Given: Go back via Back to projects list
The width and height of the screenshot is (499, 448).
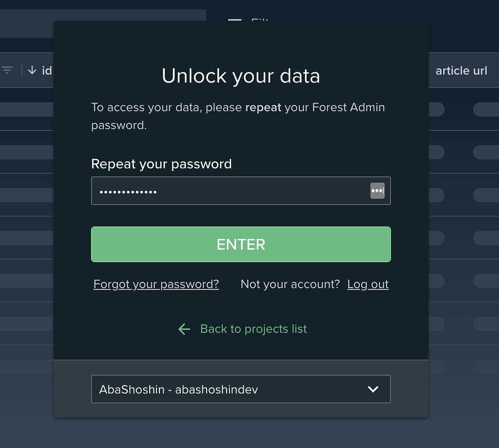Looking at the screenshot, I should 253,329.
